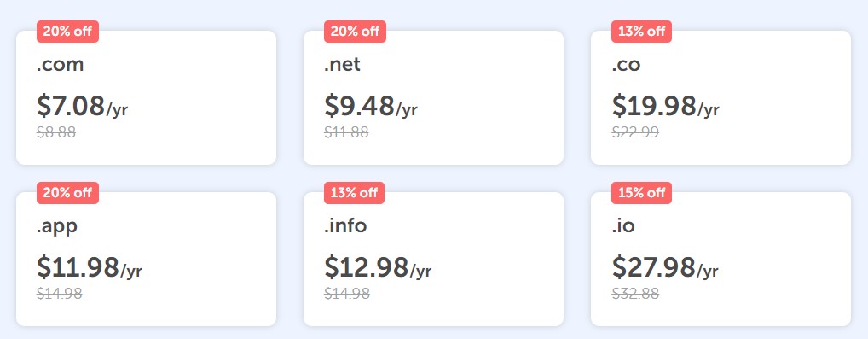The width and height of the screenshot is (868, 339).
Task: Open the .app domain pricing card
Action: click(x=146, y=259)
